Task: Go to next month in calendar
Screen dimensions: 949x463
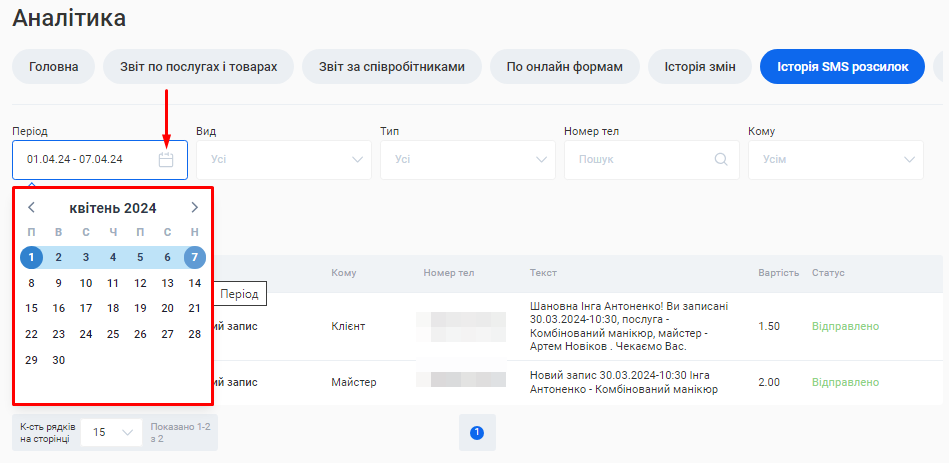Action: click(194, 208)
